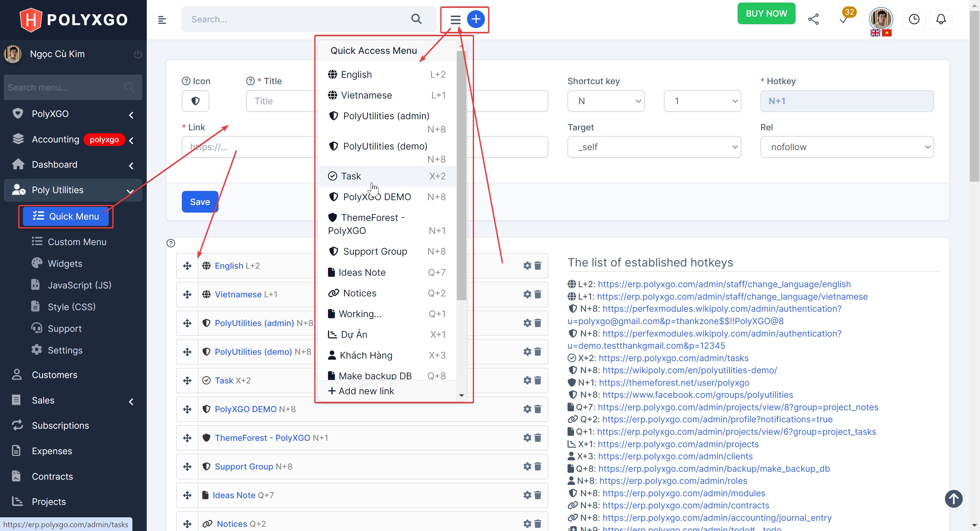Open the notifications bell icon
Image resolution: width=980 pixels, height=531 pixels.
pyautogui.click(x=941, y=18)
